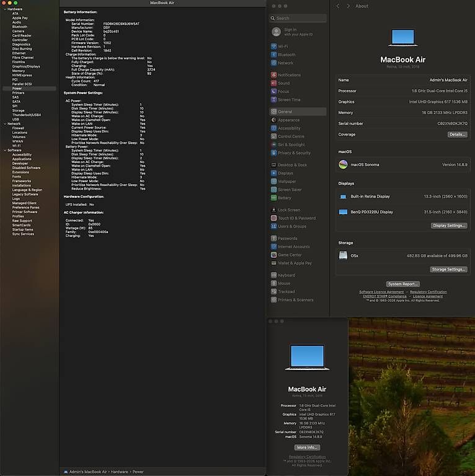The image size is (475, 476).
Task: Select General in settings sidebar
Action: coord(298,112)
